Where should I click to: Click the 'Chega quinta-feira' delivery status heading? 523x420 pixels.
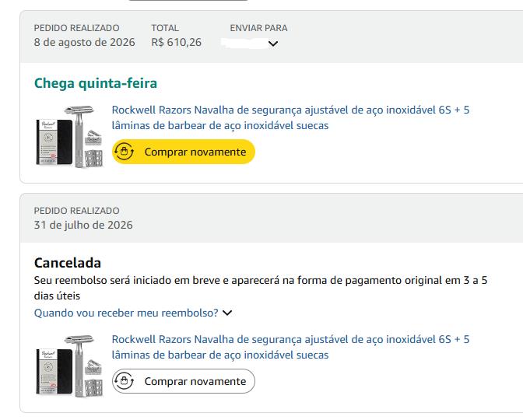click(96, 83)
